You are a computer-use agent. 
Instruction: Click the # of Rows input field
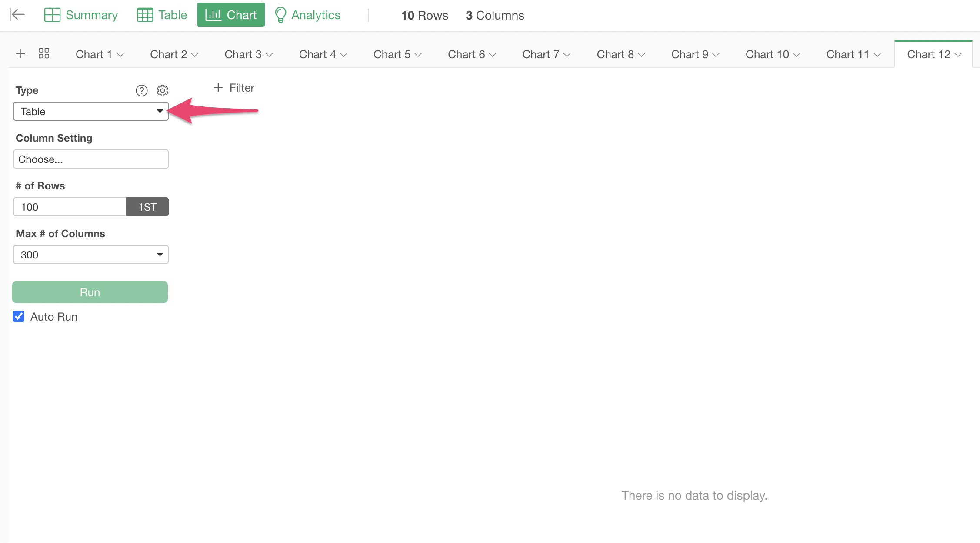(x=70, y=207)
